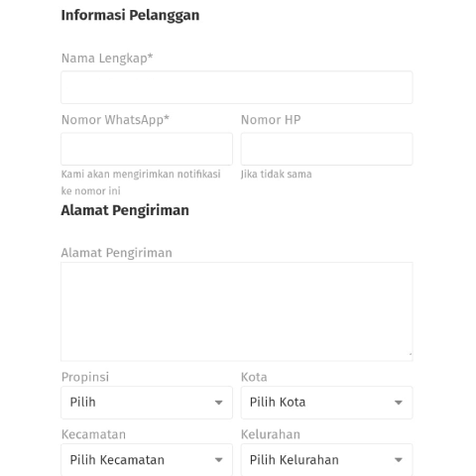Screen dimensions: 476x476
Task: Click the caret arrow in Pilih Kota dropdown
Action: (x=399, y=403)
